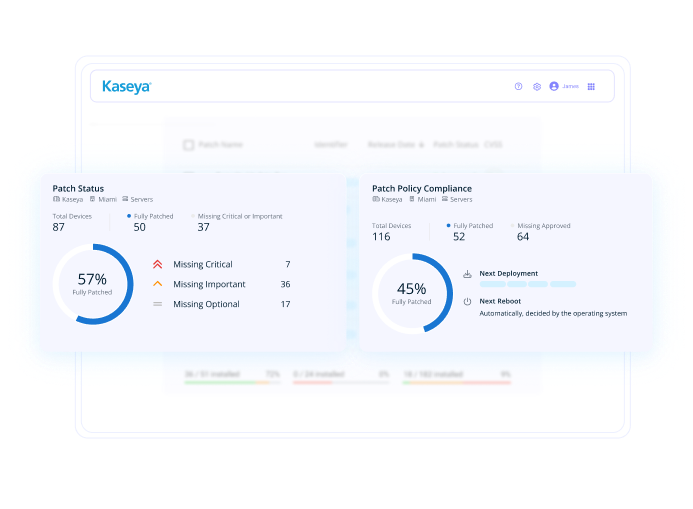
Task: Select the Missing Critical row label
Action: (x=202, y=265)
